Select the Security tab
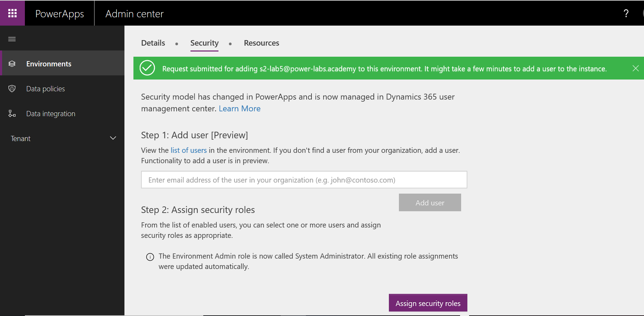The height and width of the screenshot is (316, 644). [x=204, y=43]
